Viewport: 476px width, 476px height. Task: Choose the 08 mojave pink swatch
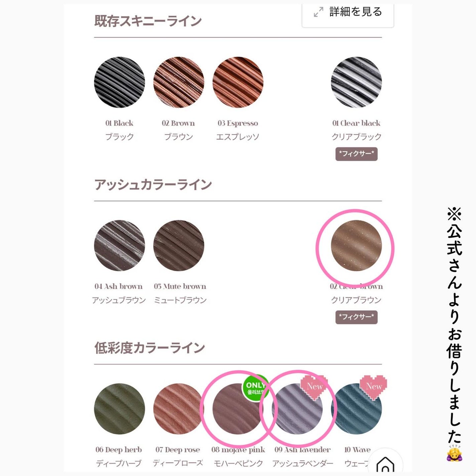coord(238,409)
